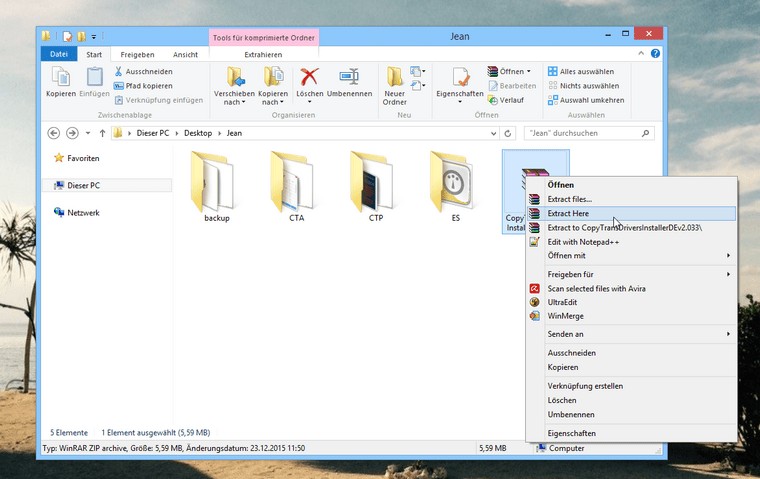Expand the address bar history dropdown

pyautogui.click(x=493, y=133)
